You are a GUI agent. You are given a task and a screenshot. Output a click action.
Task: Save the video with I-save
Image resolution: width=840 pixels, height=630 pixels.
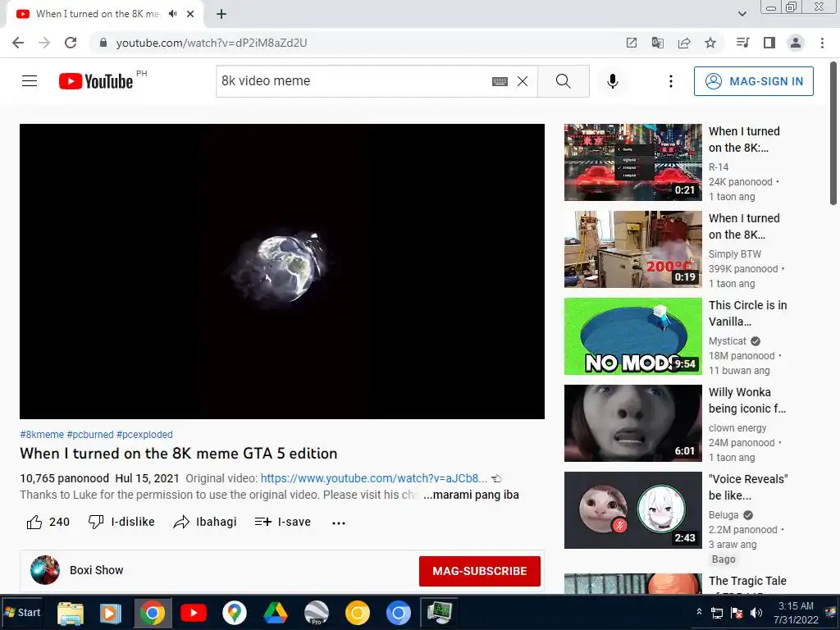[x=283, y=522]
